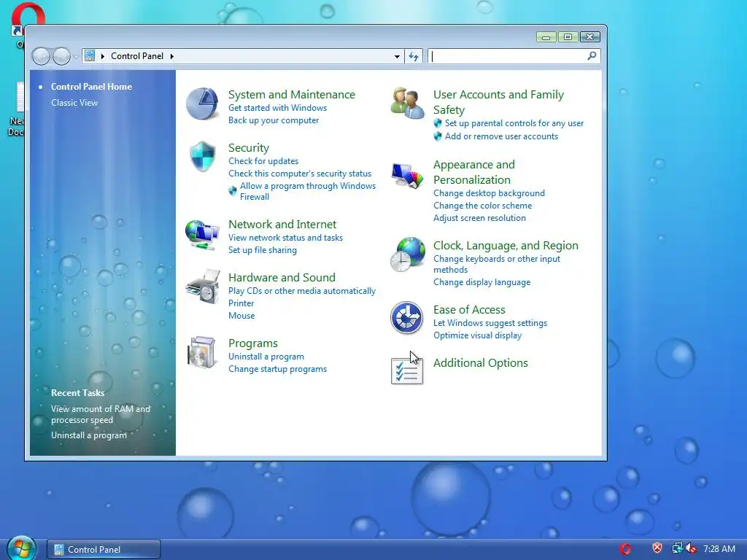
Task: Click Change desktop background
Action: pos(489,192)
